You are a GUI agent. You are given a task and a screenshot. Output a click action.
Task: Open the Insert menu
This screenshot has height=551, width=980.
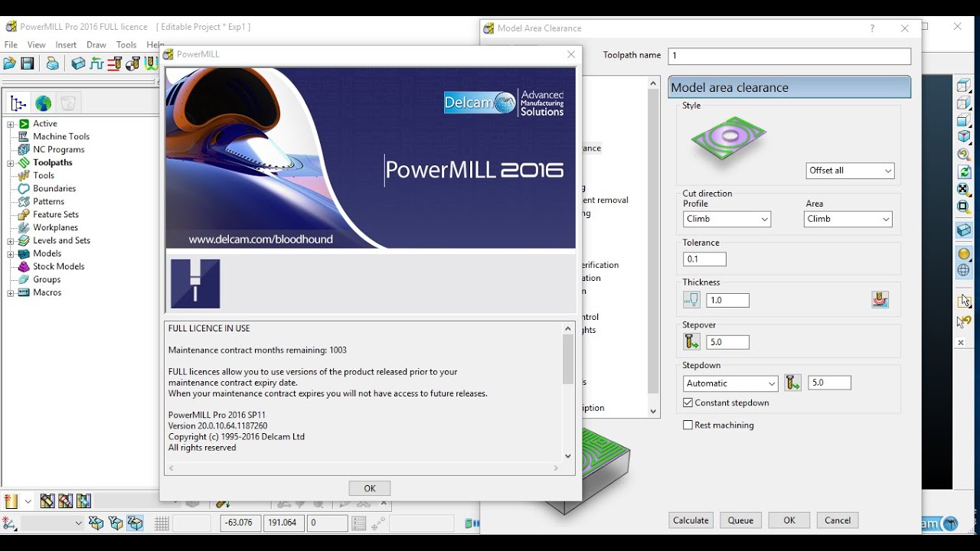(66, 44)
